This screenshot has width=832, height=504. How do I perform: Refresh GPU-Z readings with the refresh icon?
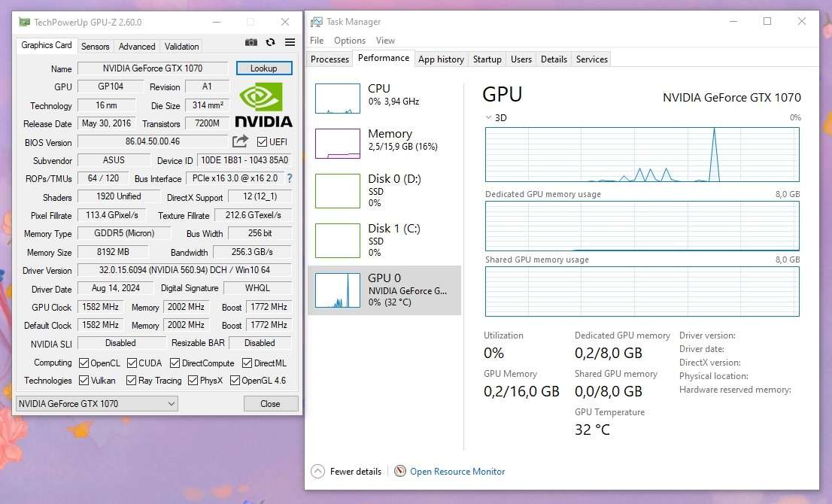click(x=269, y=42)
